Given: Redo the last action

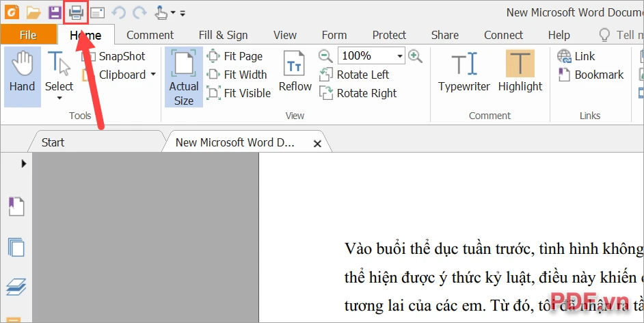Looking at the screenshot, I should pos(139,13).
